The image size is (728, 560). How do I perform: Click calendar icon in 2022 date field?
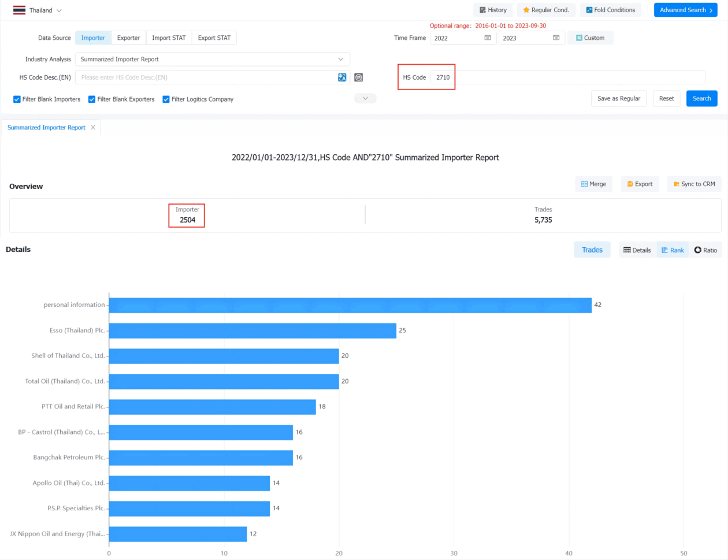pyautogui.click(x=488, y=38)
